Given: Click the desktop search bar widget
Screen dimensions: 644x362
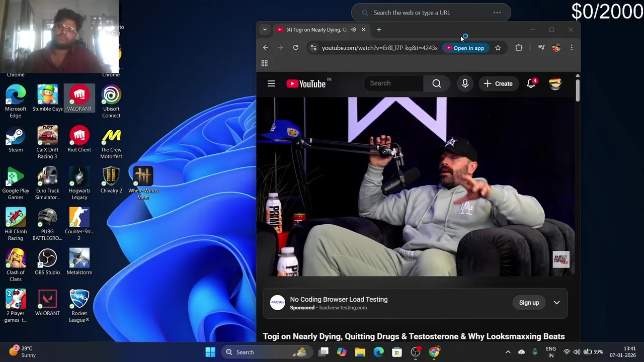Looking at the screenshot, I should tap(431, 13).
